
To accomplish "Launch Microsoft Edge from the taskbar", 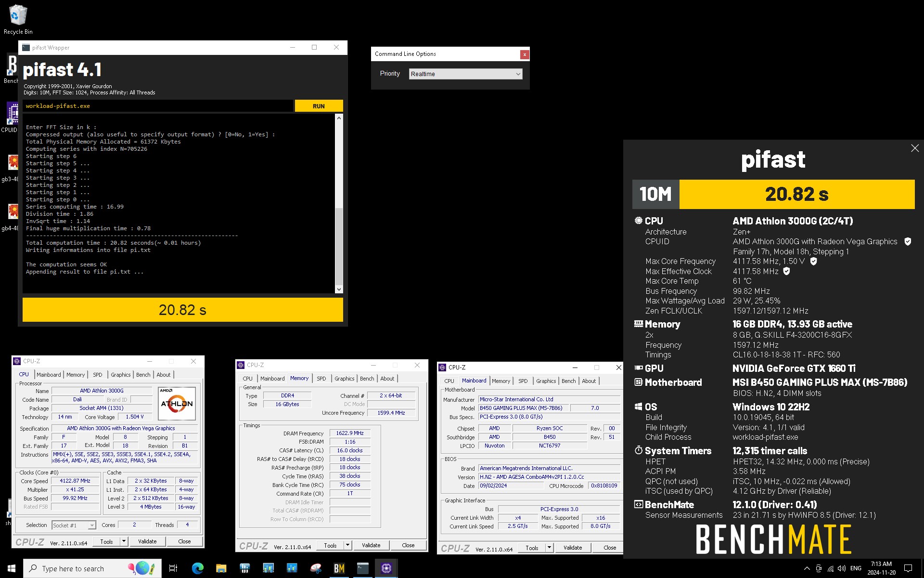I will 197,568.
